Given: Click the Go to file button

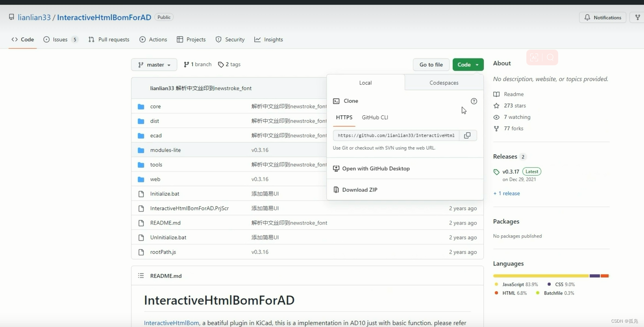Looking at the screenshot, I should click(x=431, y=65).
